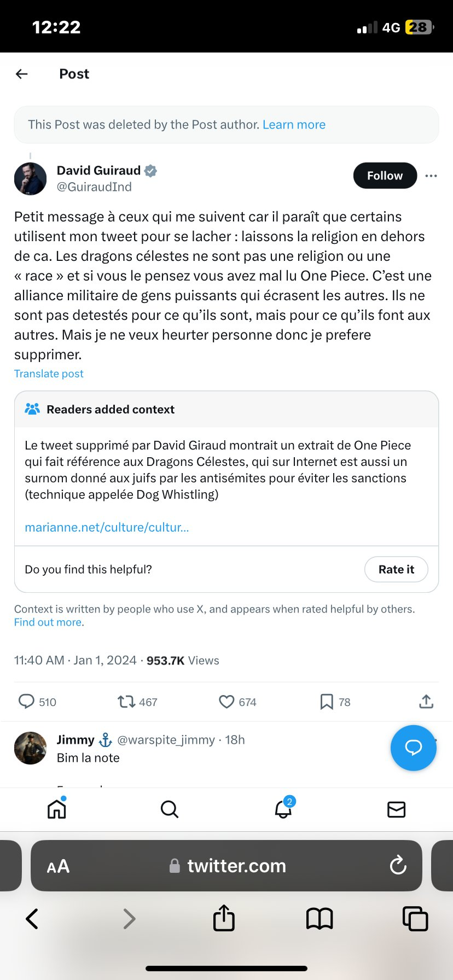Tap the floating blue reply button
The image size is (453, 980).
[x=413, y=748]
